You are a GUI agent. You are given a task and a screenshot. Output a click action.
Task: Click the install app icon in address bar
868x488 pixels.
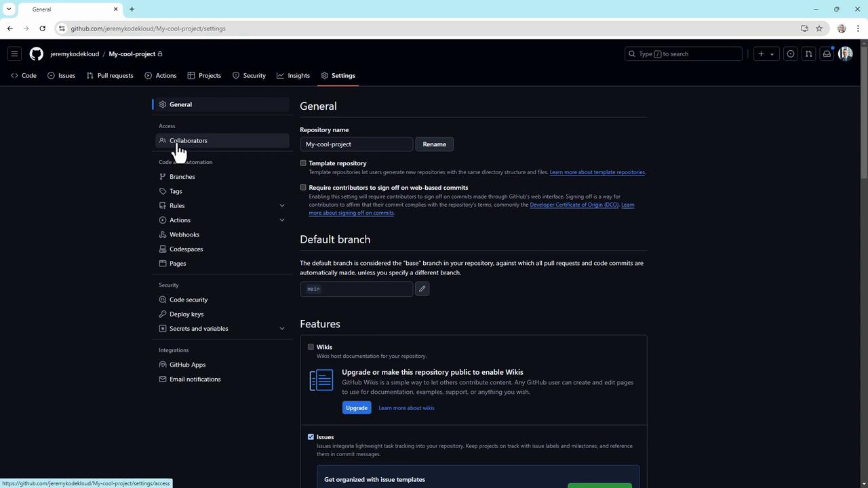(x=804, y=28)
